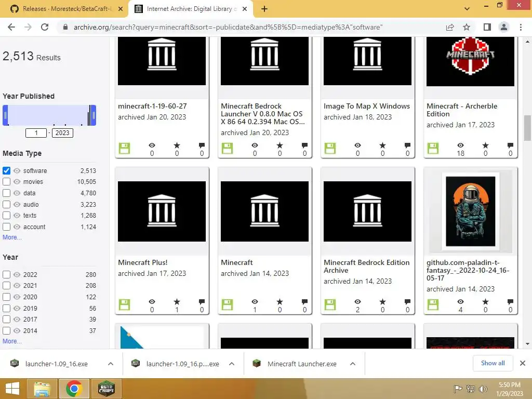Open the Chrome profile avatar

[504, 27]
